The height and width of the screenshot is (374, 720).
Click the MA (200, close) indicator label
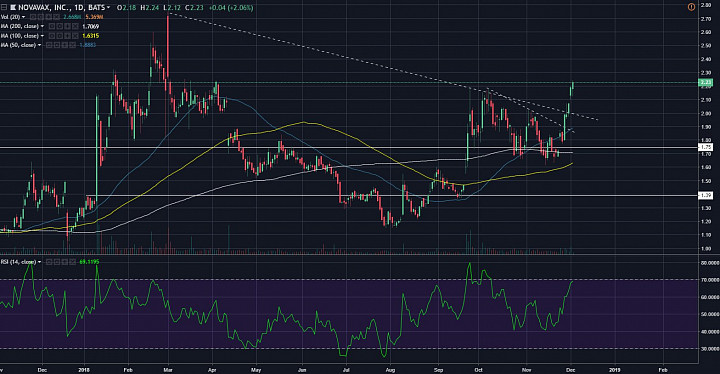tap(20, 26)
